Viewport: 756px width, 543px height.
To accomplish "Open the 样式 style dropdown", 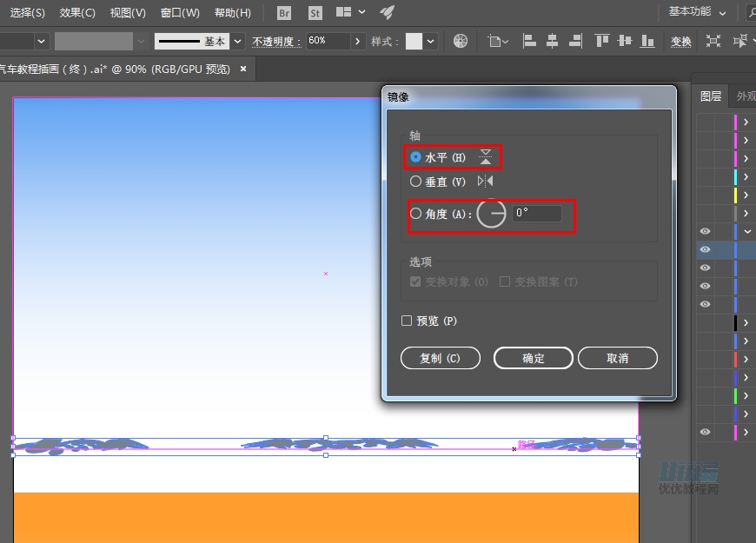I will tap(429, 41).
